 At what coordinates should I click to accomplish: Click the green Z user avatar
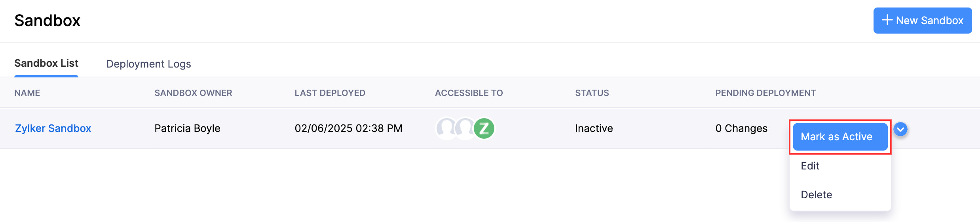click(x=484, y=128)
